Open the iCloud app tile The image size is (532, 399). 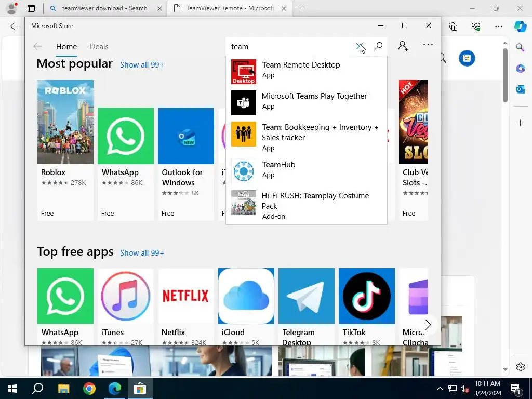pos(246,307)
